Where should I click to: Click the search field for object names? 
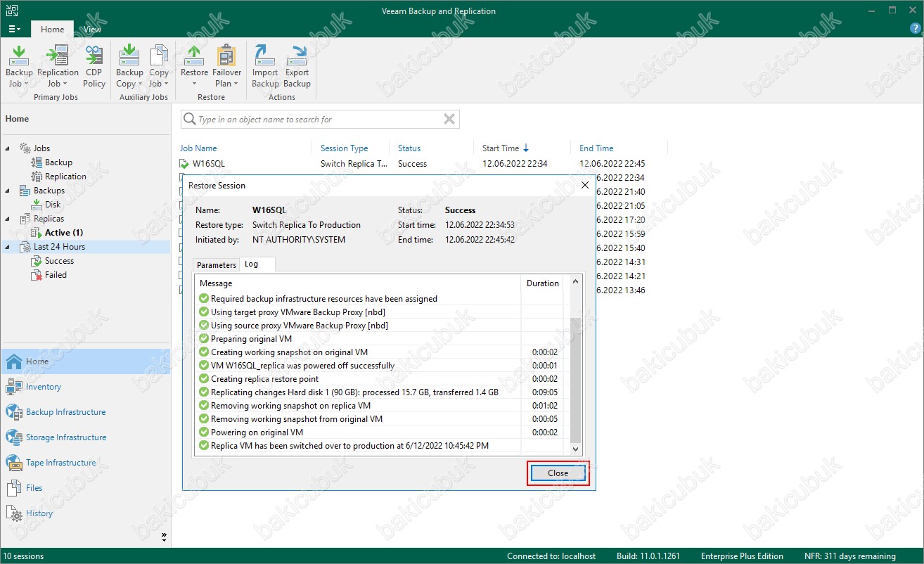click(x=320, y=120)
